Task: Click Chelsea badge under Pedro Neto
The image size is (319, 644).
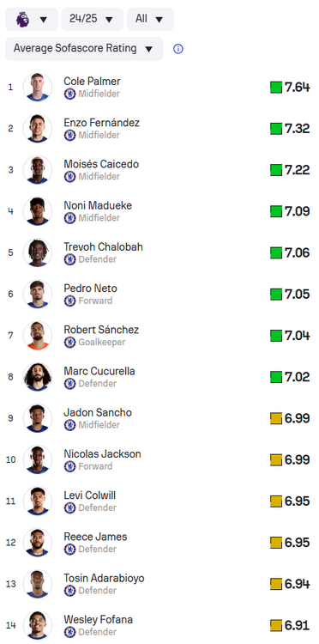Action: click(x=69, y=301)
